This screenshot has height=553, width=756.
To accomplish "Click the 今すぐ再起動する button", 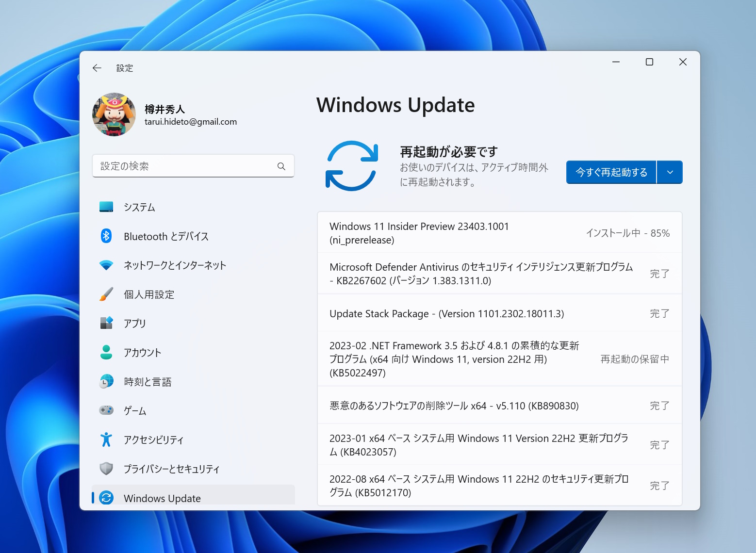I will [610, 172].
